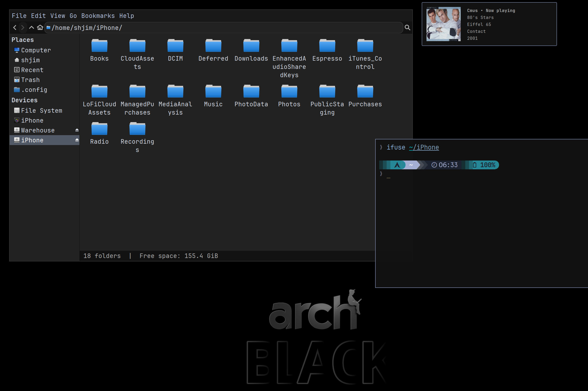Viewport: 588px width, 391px height.
Task: Select the Music folder icon
Action: point(213,91)
